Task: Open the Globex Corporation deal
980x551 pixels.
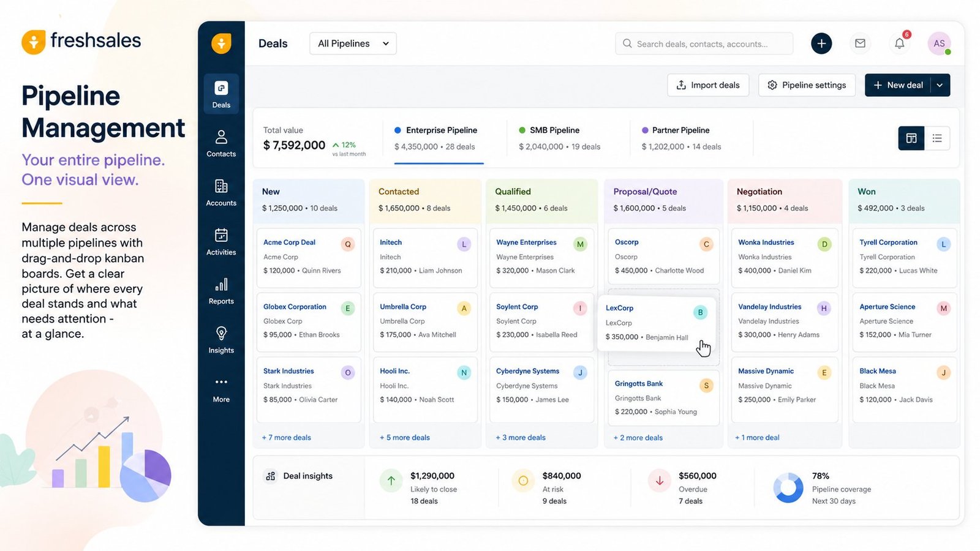Action: point(309,321)
